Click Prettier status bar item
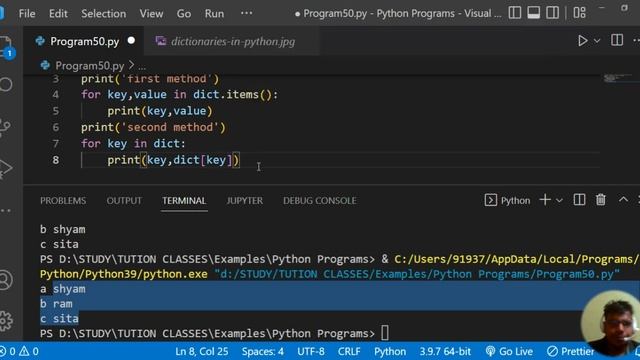640x360 pixels. 571,351
